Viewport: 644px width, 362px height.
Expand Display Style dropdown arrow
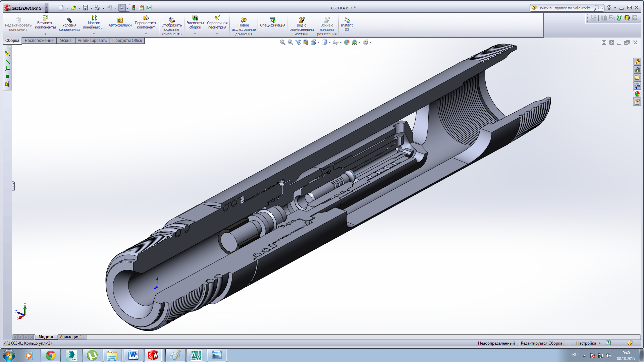coord(330,43)
